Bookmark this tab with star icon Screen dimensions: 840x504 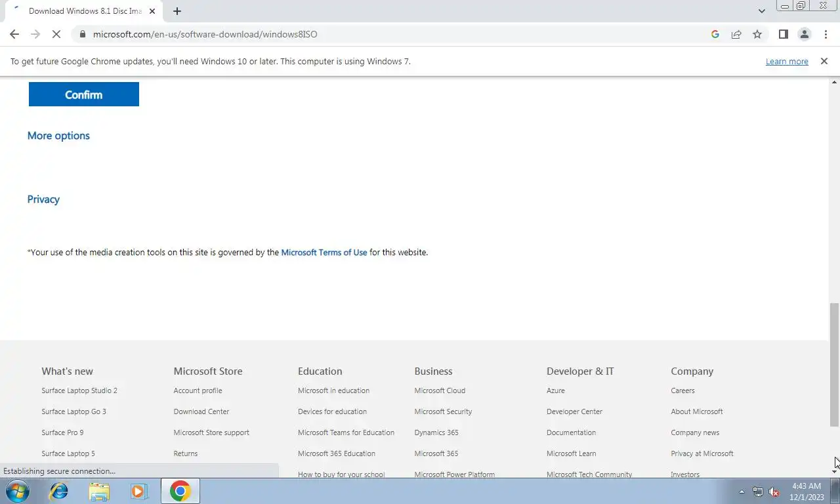757,34
